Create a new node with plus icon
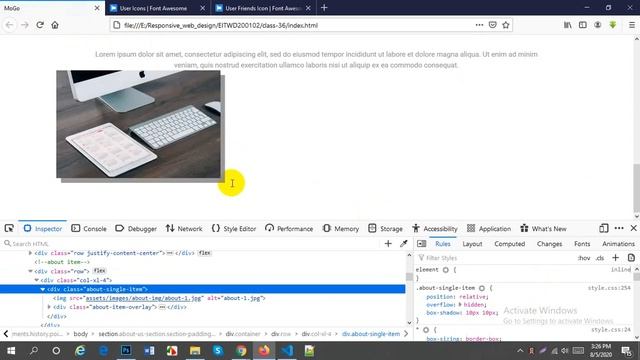 tap(388, 244)
